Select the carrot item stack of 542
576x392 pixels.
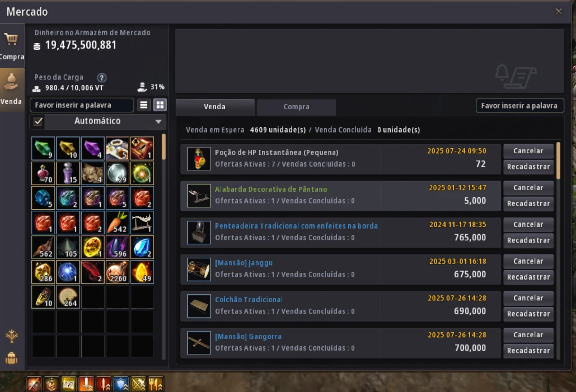coord(117,223)
